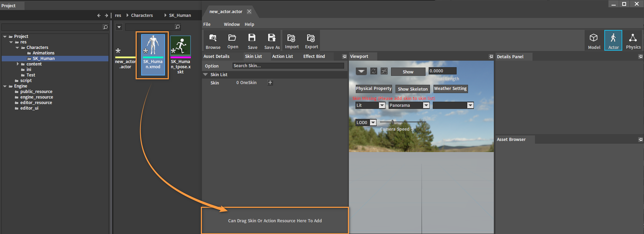Save the actor with the Save icon
Viewport: 644px width, 234px height.
pyautogui.click(x=252, y=41)
